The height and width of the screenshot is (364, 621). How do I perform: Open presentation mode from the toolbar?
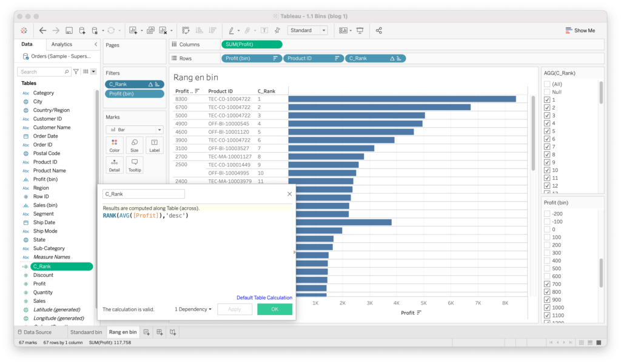click(x=360, y=30)
